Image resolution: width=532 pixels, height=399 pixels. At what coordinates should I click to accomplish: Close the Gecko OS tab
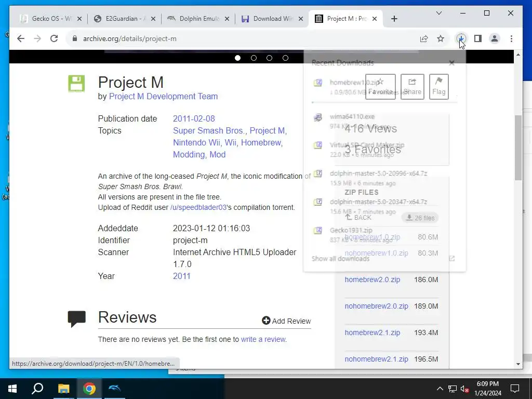tap(79, 19)
